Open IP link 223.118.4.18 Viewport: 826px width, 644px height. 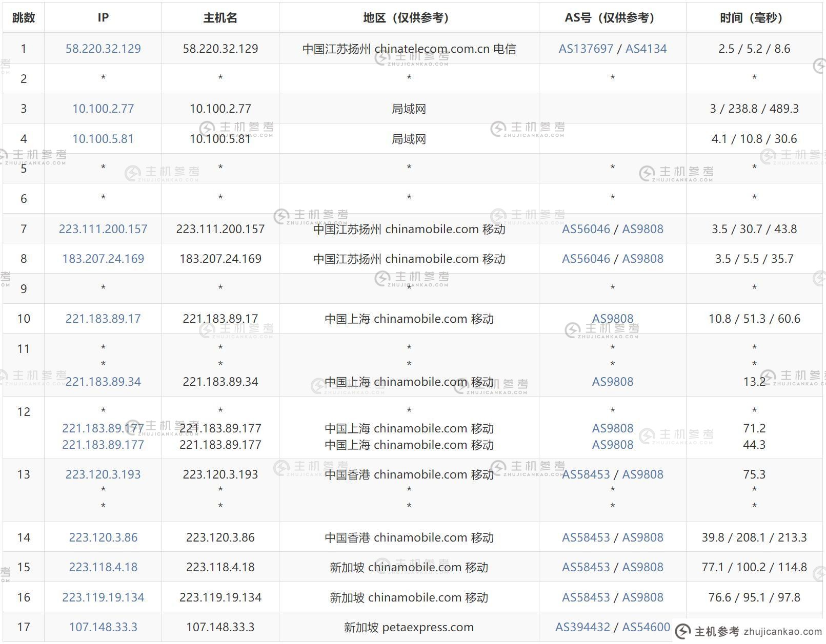click(103, 567)
